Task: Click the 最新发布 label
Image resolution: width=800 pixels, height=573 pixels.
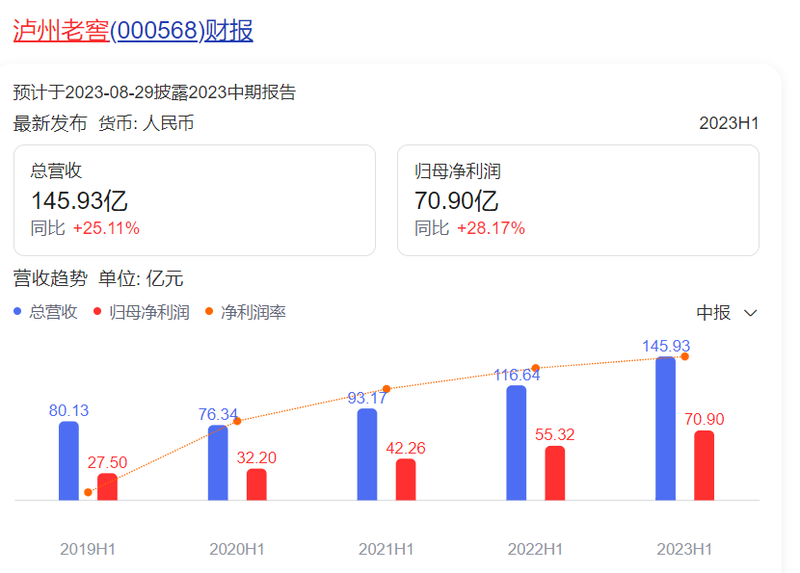Action: coord(50,123)
